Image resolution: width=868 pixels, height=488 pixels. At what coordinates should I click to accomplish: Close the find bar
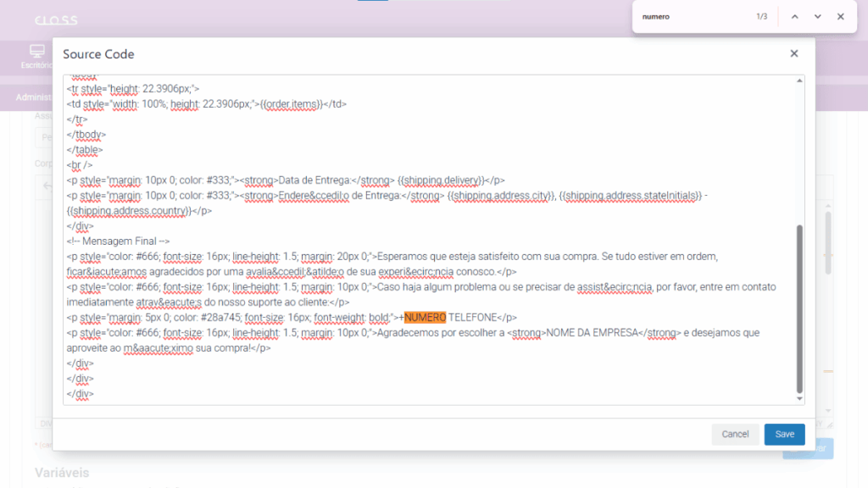840,17
